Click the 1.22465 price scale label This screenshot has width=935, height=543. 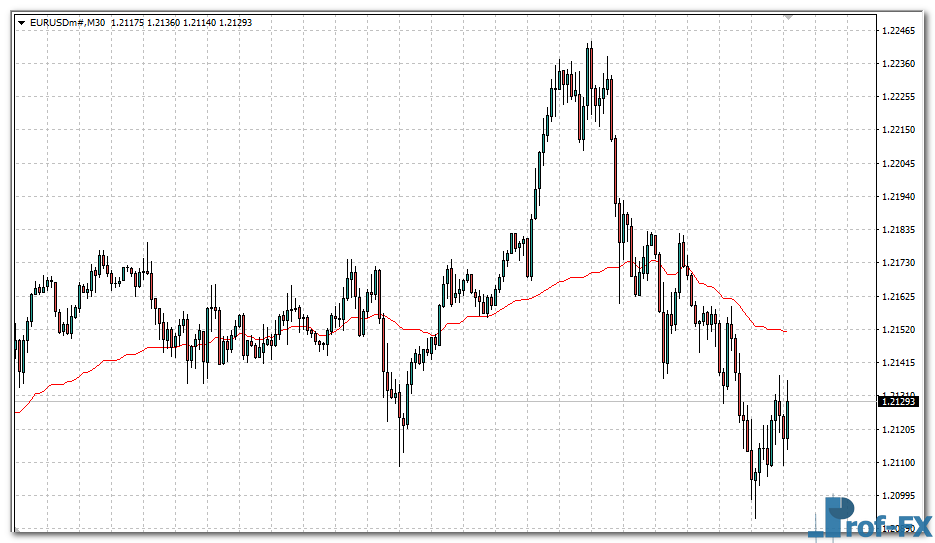[x=899, y=31]
